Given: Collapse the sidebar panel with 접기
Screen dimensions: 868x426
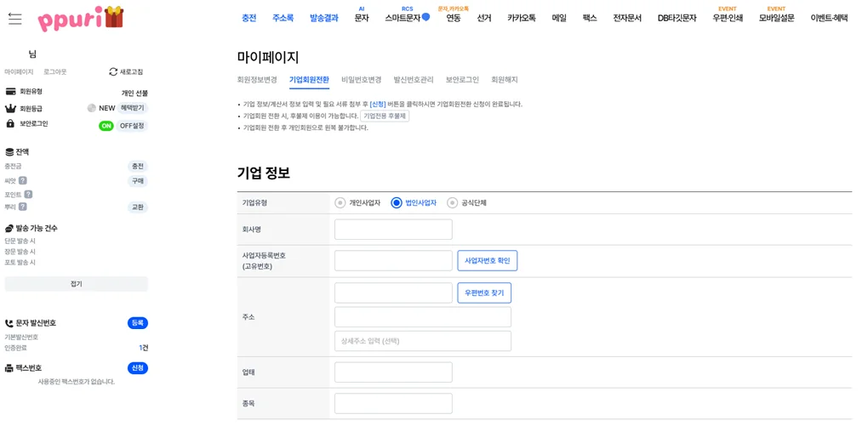Looking at the screenshot, I should point(77,284).
